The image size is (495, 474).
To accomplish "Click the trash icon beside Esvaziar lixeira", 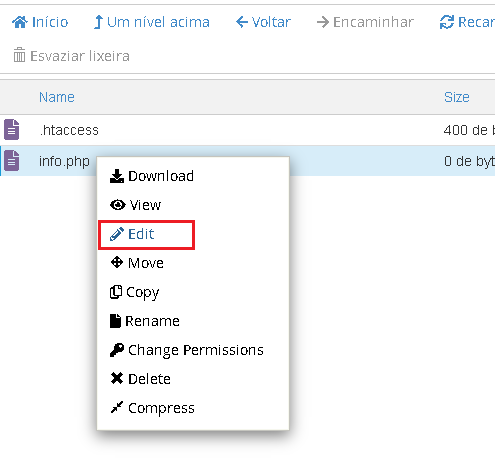I will click(x=19, y=55).
